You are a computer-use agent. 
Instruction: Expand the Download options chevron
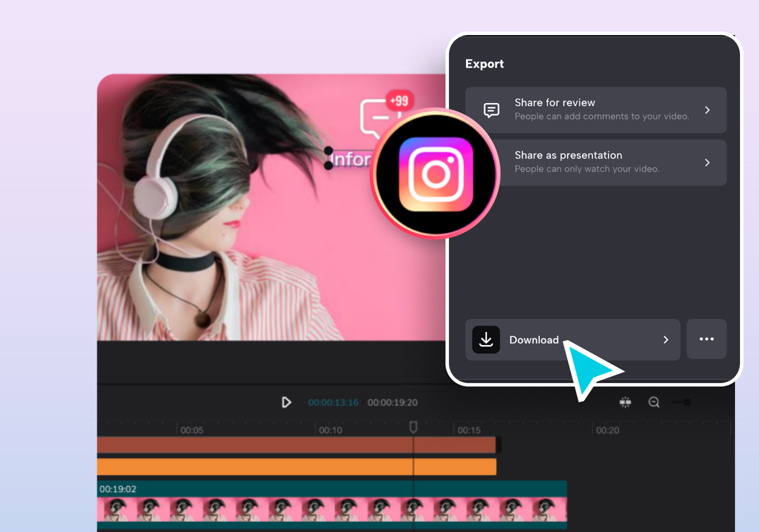pos(665,340)
